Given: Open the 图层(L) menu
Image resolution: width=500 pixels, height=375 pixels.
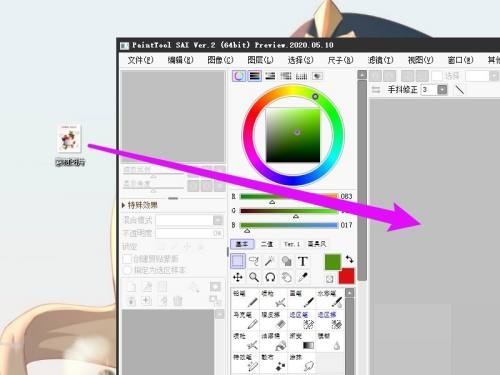Looking at the screenshot, I should click(x=260, y=60).
